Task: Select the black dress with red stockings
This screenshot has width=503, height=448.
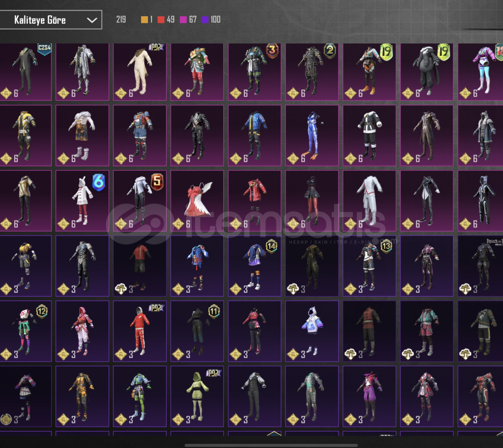Action: (x=312, y=201)
